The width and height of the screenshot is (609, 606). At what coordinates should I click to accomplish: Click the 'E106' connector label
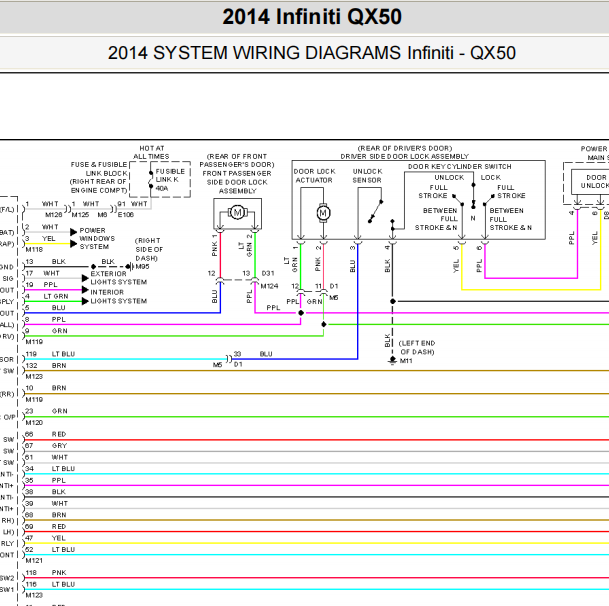125,215
